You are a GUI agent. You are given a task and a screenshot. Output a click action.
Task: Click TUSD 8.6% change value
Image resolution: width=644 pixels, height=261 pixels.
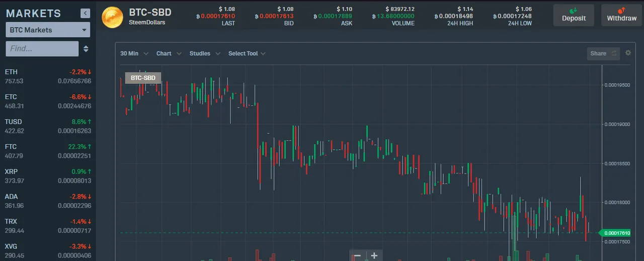[82, 122]
